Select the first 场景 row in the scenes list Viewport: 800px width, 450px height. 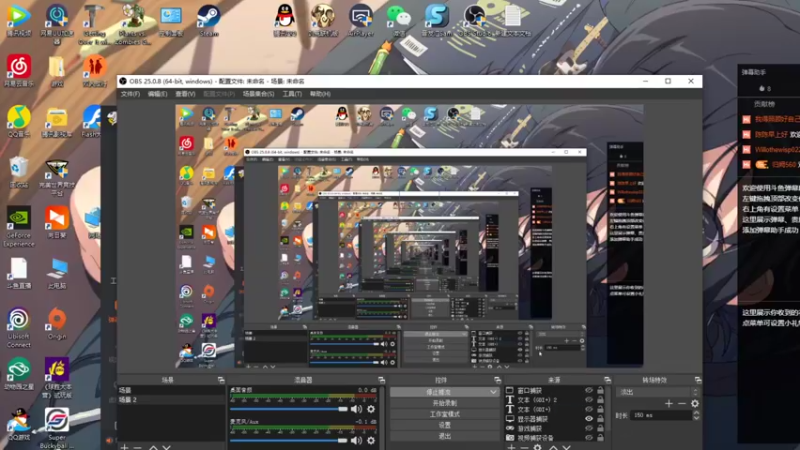(x=171, y=390)
